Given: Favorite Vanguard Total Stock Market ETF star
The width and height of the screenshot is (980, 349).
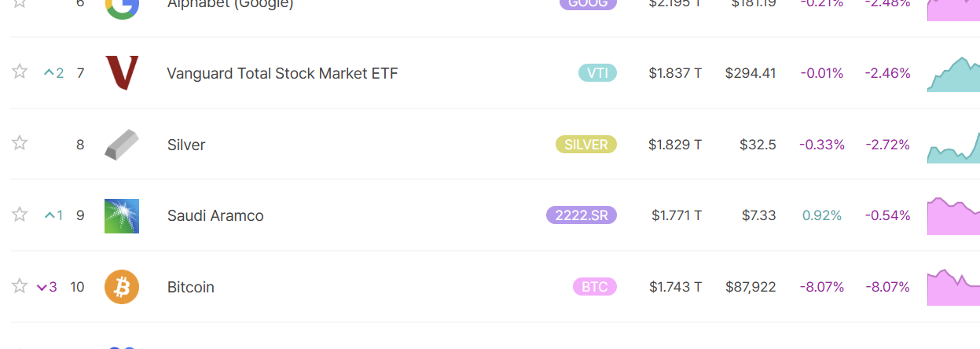Looking at the screenshot, I should [x=20, y=72].
